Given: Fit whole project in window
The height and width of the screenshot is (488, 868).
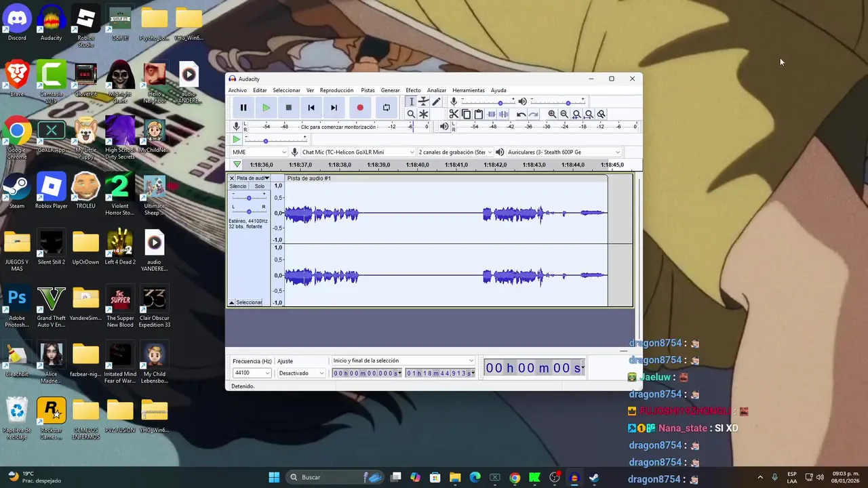Looking at the screenshot, I should [589, 114].
